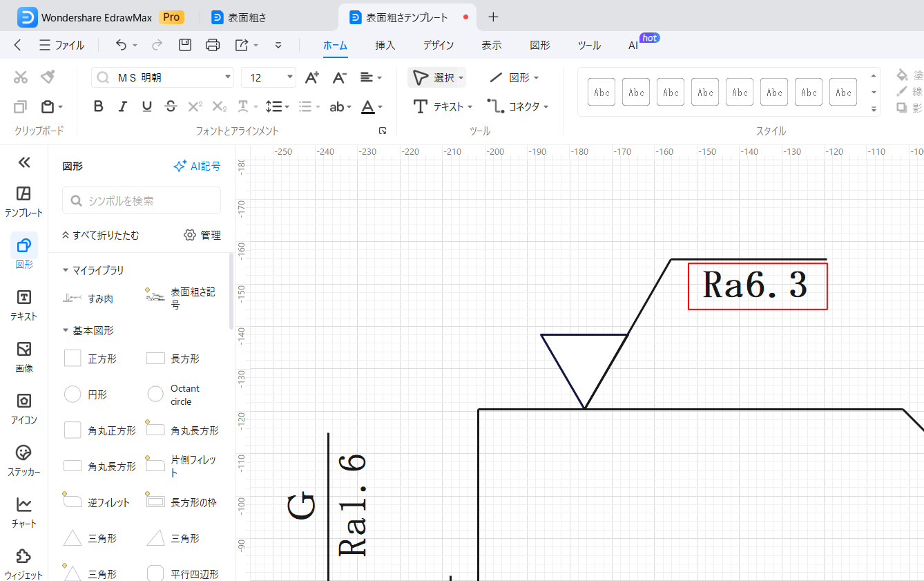
Task: Select the format painter icon
Action: click(x=48, y=77)
